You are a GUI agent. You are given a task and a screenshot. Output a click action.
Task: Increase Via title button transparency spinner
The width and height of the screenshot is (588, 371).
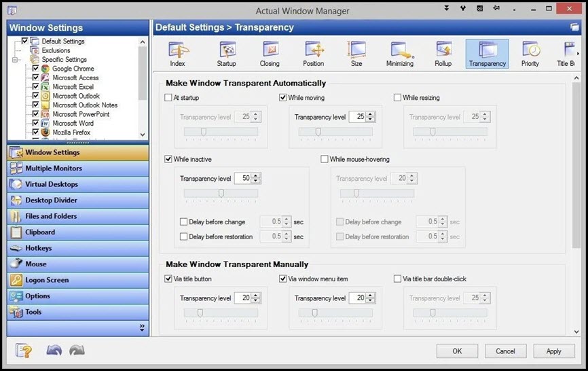[256, 296]
